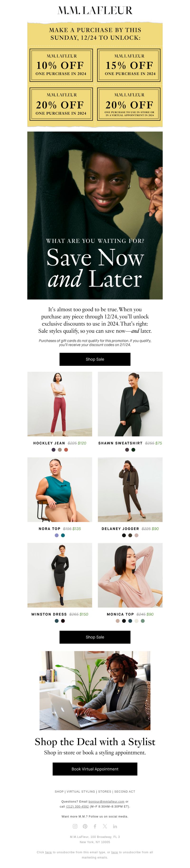Open the SHOP footer menu link

[59, 791]
